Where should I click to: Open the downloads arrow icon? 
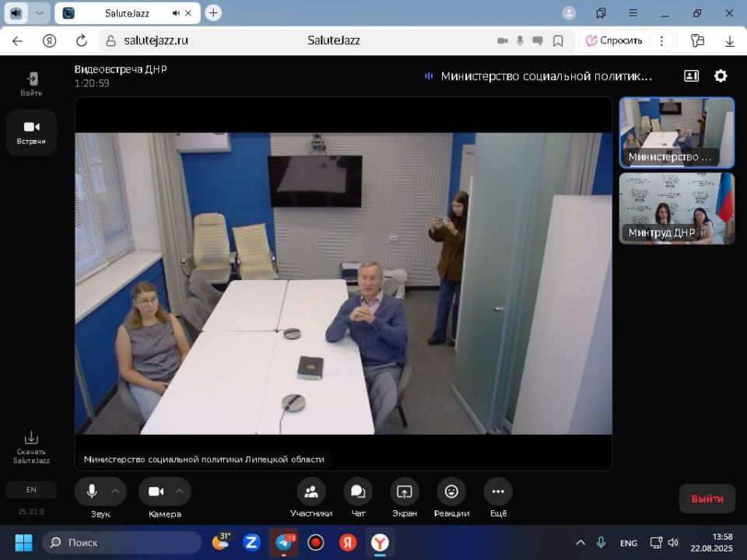729,41
